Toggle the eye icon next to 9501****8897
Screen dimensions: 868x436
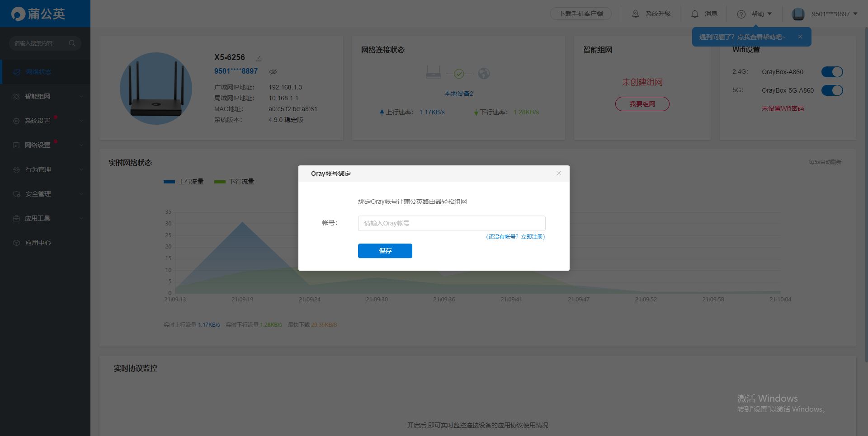[x=273, y=71]
